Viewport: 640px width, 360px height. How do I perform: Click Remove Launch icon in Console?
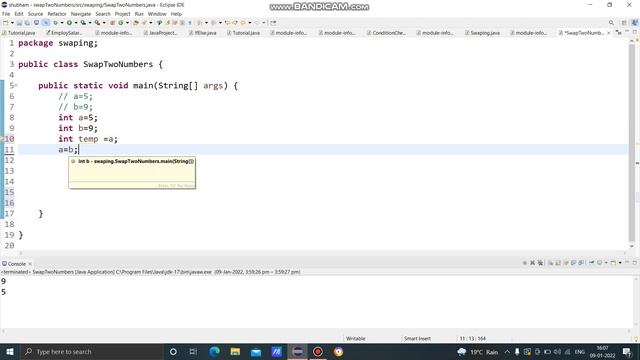pos(532,263)
